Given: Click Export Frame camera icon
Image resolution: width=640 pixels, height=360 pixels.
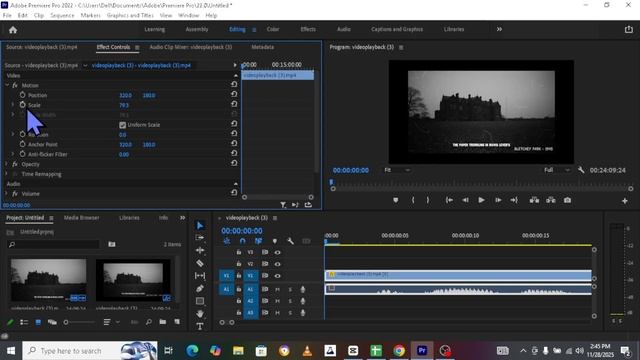Looking at the screenshot, I should [x=567, y=200].
